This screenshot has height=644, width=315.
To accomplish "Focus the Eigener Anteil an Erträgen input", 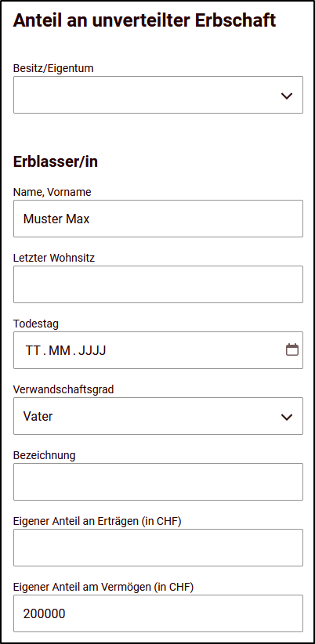I will 158,548.
